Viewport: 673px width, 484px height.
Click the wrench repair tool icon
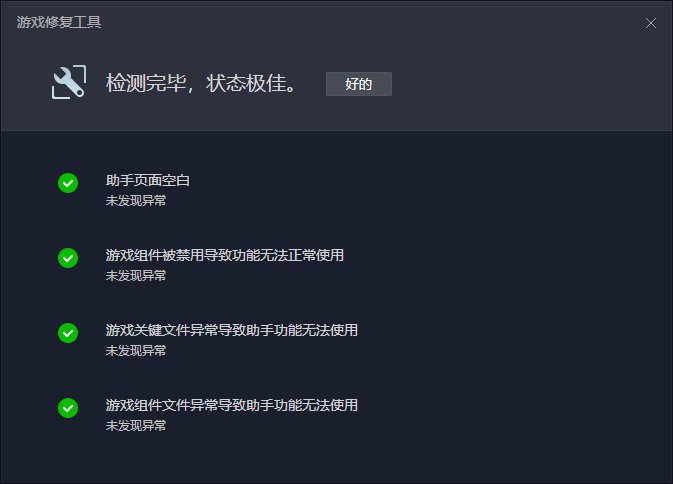tap(69, 82)
